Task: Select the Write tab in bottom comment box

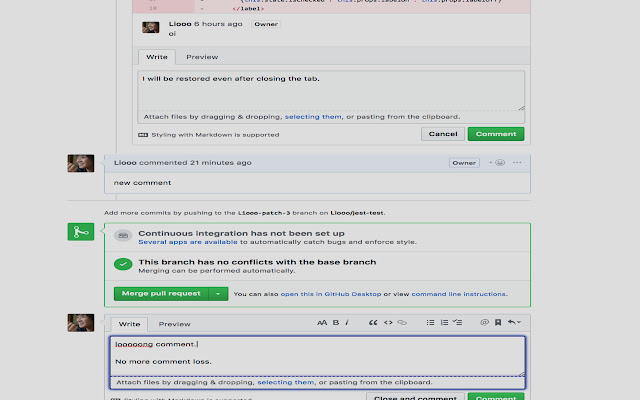Action: pos(129,324)
